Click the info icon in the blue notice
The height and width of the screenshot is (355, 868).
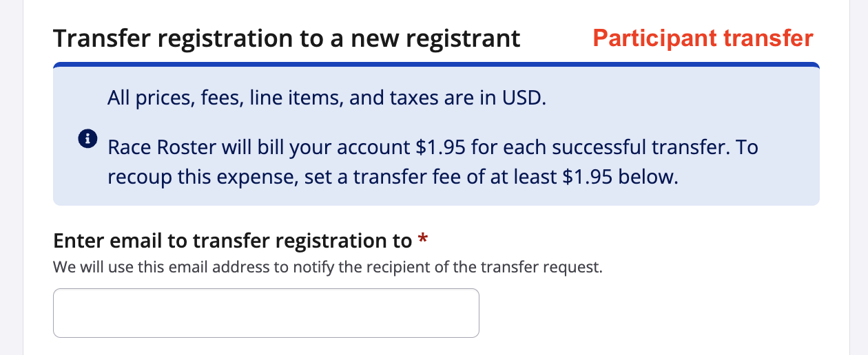[87, 138]
